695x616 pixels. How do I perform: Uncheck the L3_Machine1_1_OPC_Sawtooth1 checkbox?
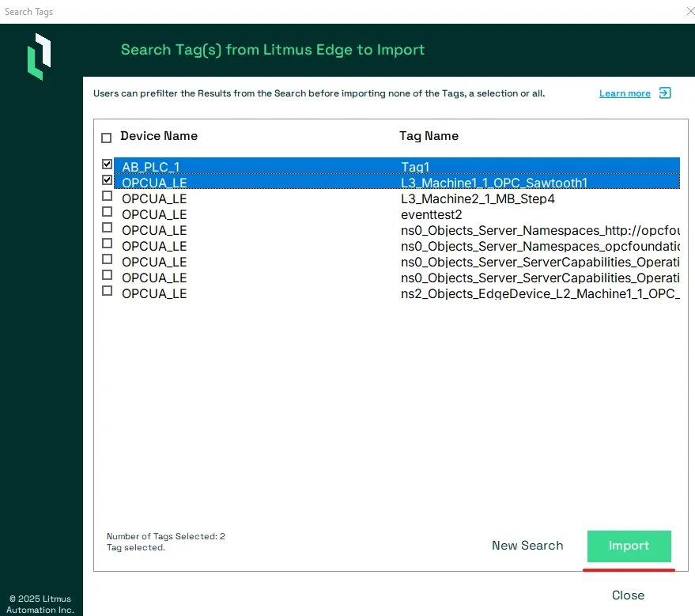pos(107,180)
